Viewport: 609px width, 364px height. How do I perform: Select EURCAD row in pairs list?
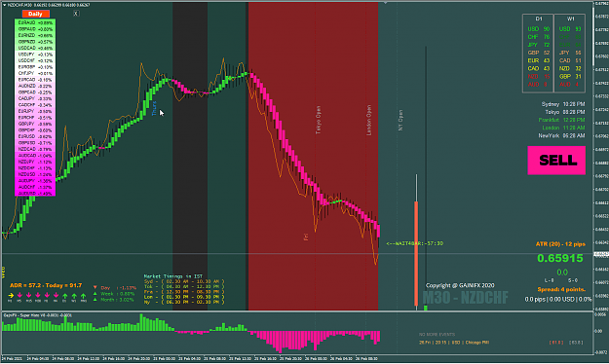[35, 80]
